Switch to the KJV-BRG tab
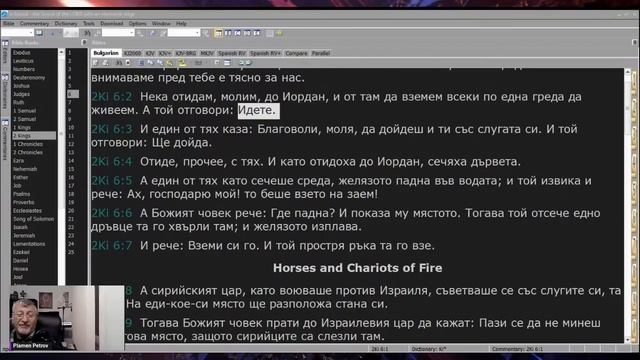The width and height of the screenshot is (640, 360). tap(186, 53)
